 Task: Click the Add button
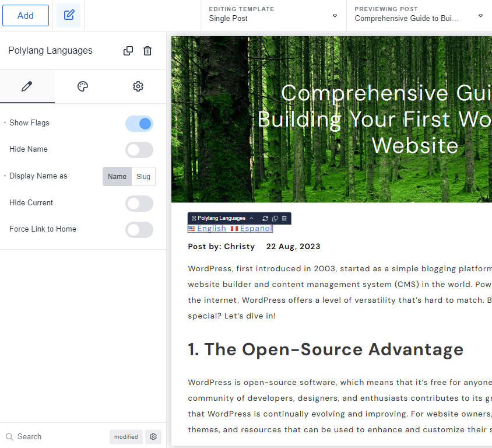tap(26, 15)
